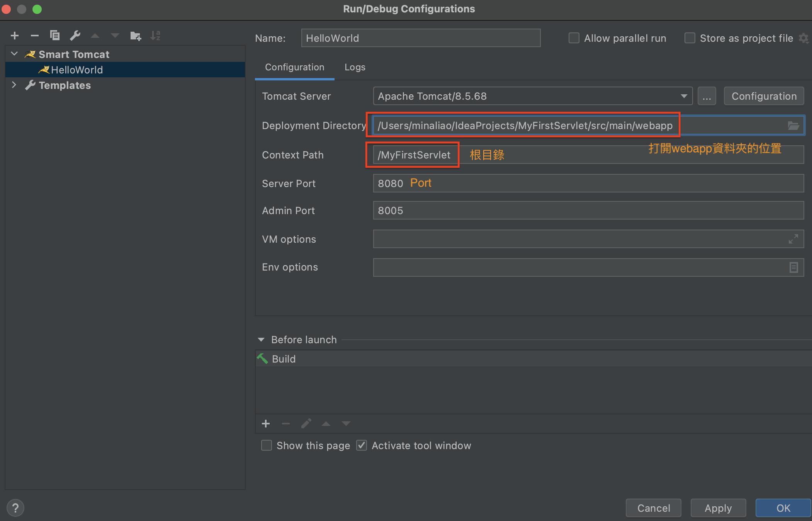
Task: Sort configurations alphabetically
Action: (155, 36)
